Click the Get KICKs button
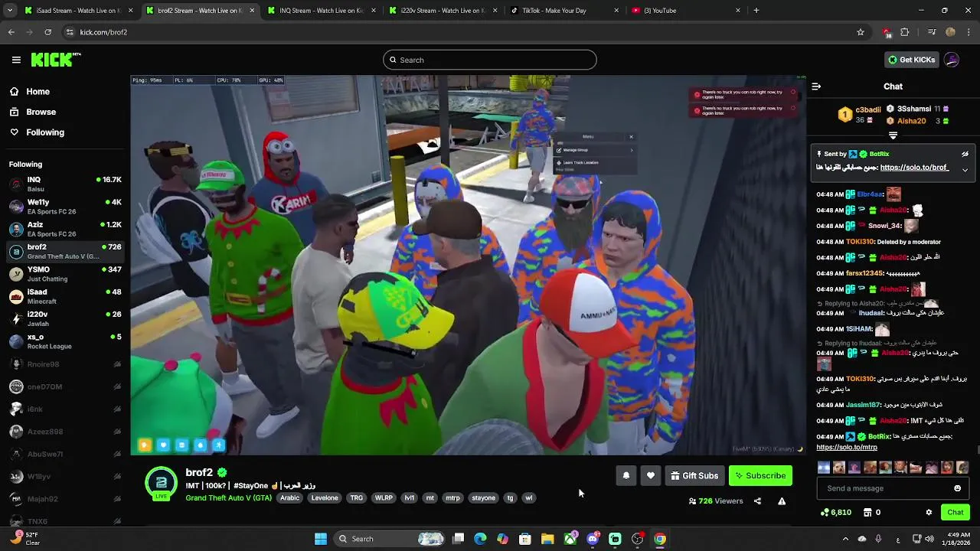This screenshot has height=551, width=980. (911, 60)
